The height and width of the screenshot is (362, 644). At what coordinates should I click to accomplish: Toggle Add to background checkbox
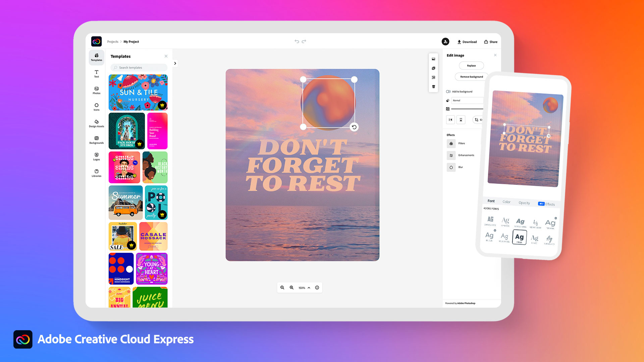448,92
